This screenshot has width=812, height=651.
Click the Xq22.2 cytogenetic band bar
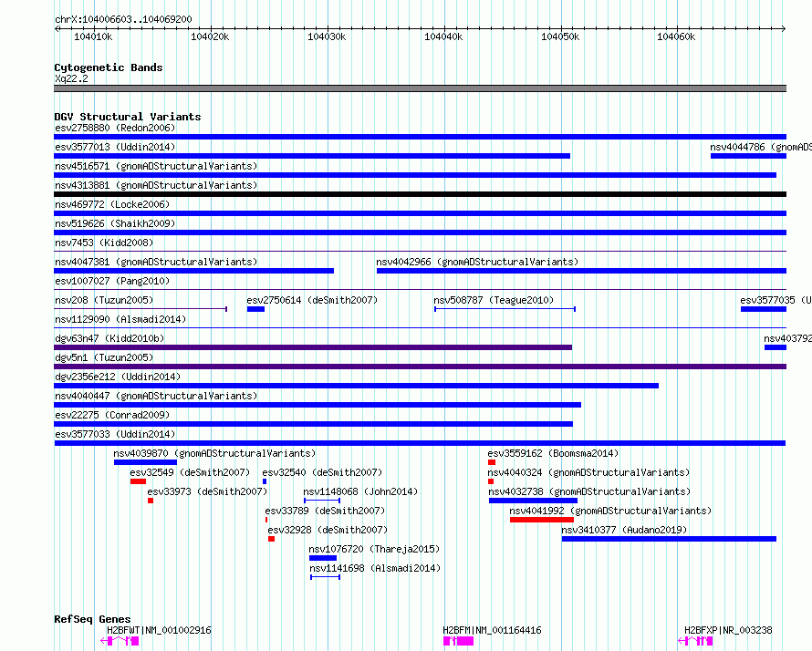pyautogui.click(x=420, y=88)
